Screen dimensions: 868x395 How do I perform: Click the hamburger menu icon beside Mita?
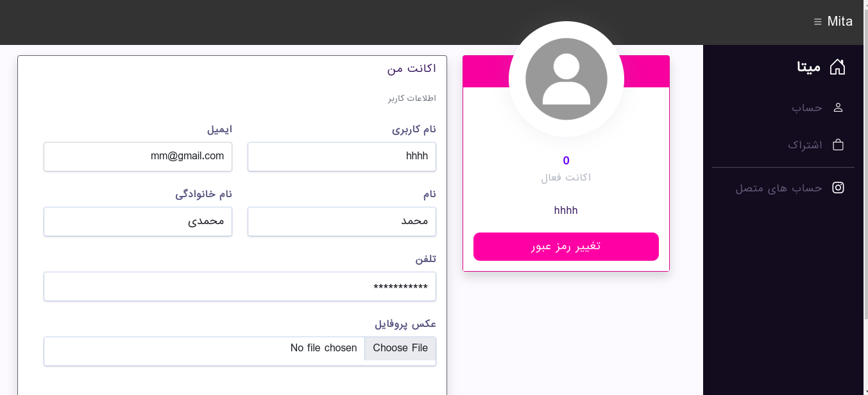point(817,22)
